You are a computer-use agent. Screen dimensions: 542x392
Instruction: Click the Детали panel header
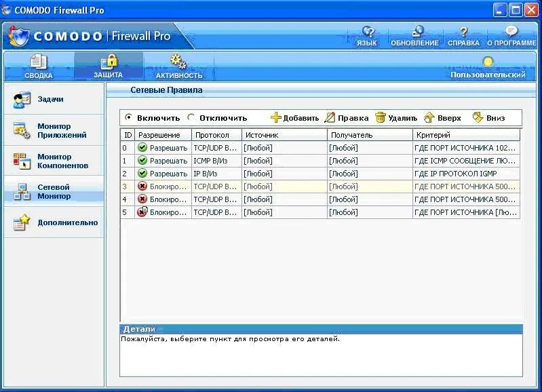point(321,329)
